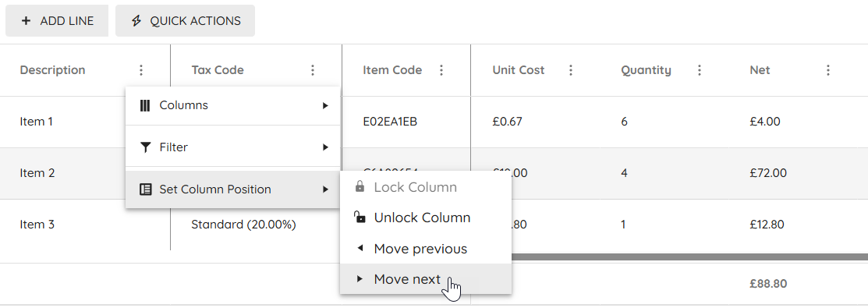The height and width of the screenshot is (308, 868).
Task: Click the Unlock Column padlock icon
Action: [360, 217]
